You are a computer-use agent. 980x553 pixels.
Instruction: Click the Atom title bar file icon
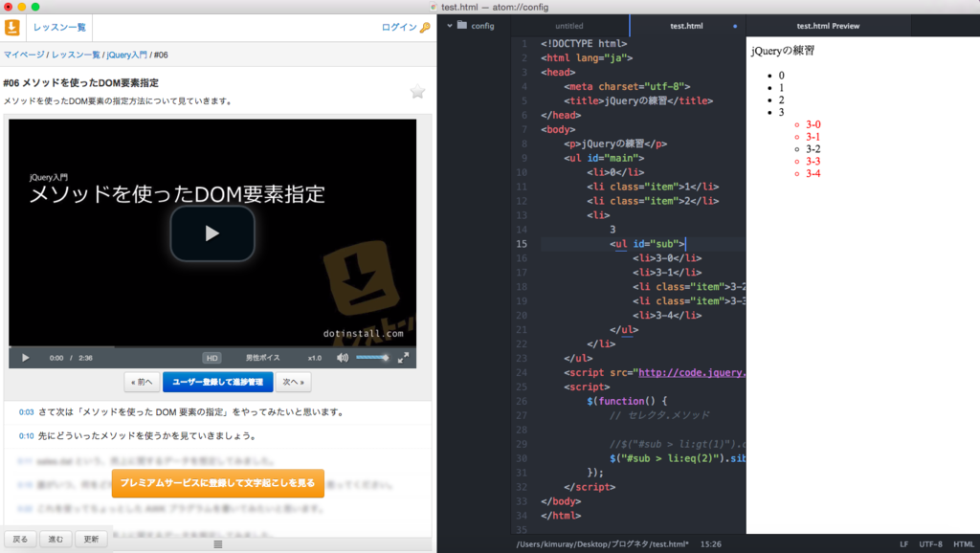pyautogui.click(x=434, y=7)
